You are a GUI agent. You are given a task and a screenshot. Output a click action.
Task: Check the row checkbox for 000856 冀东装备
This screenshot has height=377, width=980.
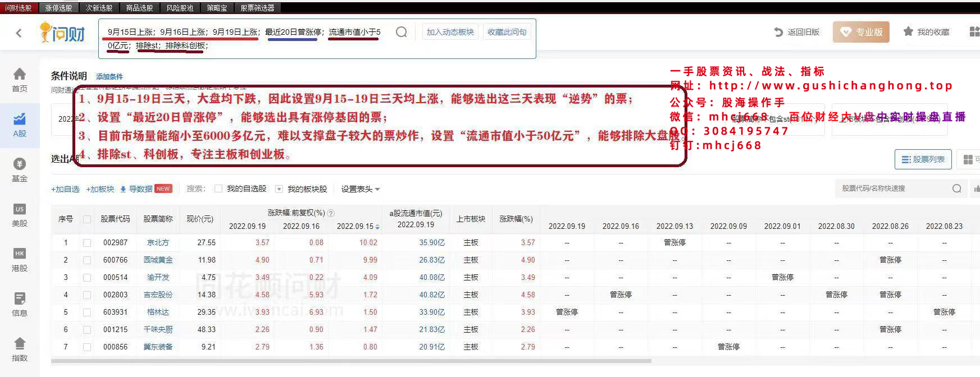click(x=87, y=347)
